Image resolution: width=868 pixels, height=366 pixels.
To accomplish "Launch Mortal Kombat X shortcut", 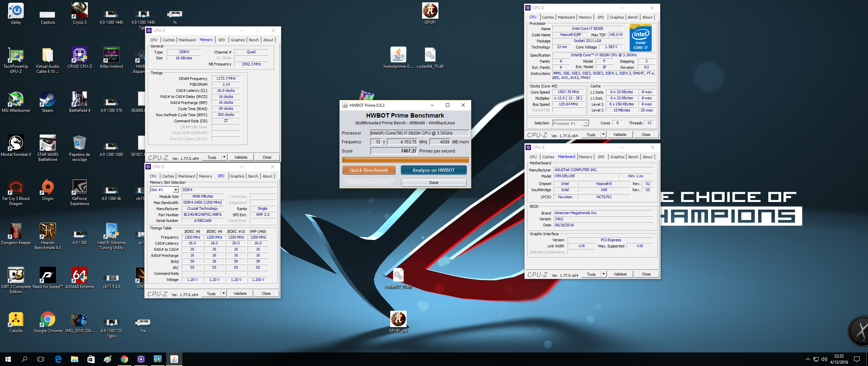I will 16,146.
